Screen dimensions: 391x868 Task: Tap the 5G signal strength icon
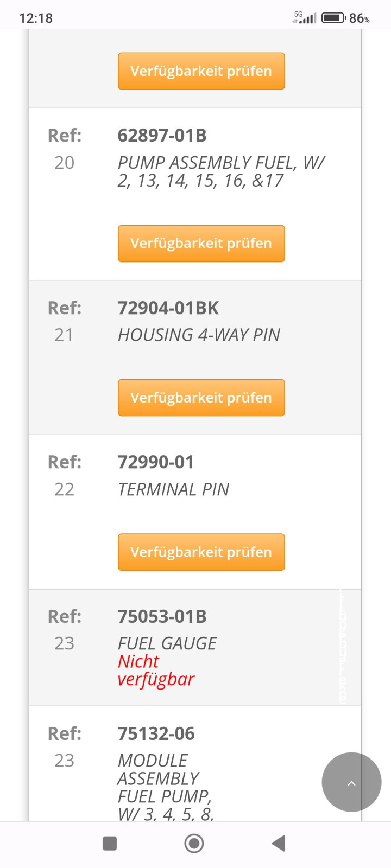click(305, 18)
